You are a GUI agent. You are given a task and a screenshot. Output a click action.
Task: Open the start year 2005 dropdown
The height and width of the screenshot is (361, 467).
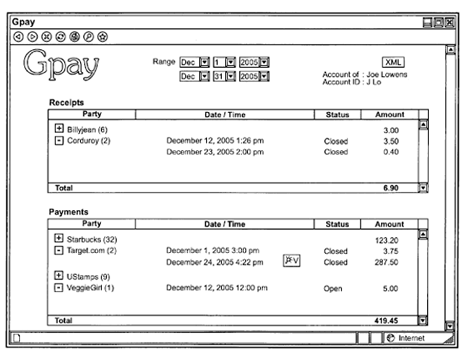[264, 62]
